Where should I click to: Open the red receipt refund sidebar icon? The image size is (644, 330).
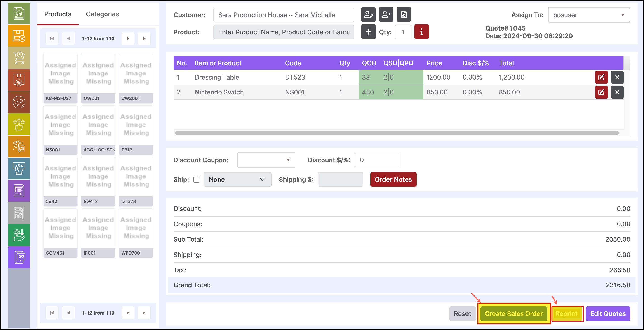point(19,80)
